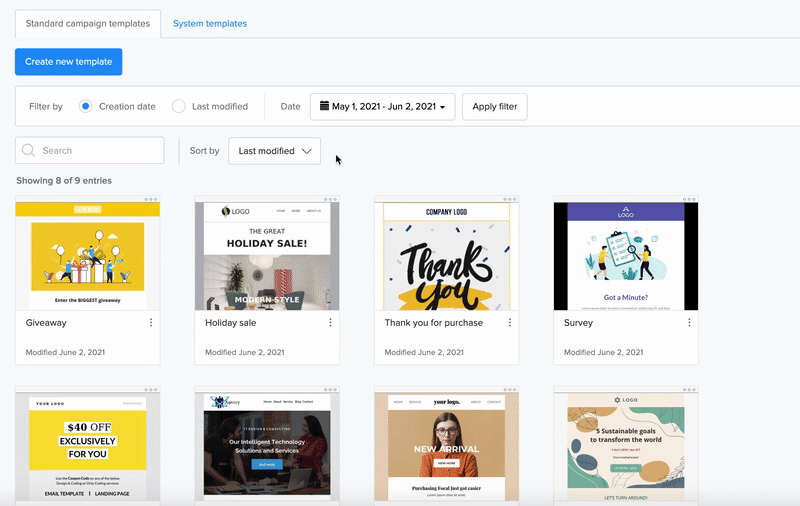Select Standard campaign templates tab
Image resolution: width=800 pixels, height=506 pixels.
tap(88, 23)
